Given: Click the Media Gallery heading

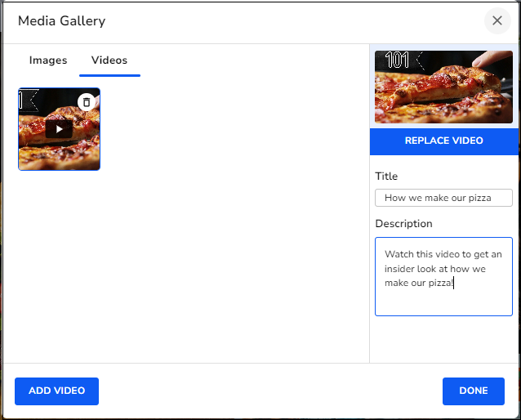Looking at the screenshot, I should pos(61,21).
